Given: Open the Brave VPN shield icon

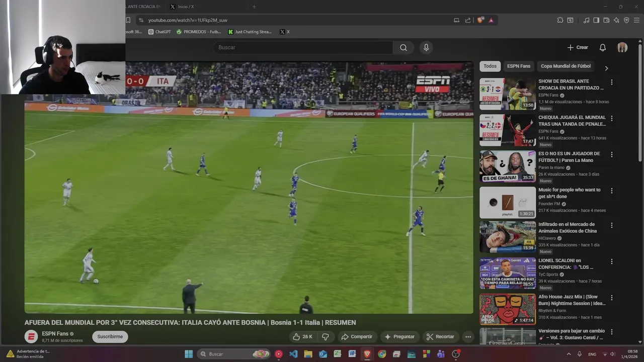Looking at the screenshot, I should (x=626, y=20).
